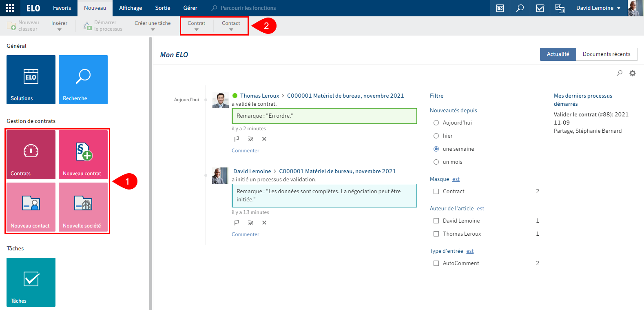This screenshot has height=310, width=644.
Task: Open the Solutions tile
Action: (31, 80)
